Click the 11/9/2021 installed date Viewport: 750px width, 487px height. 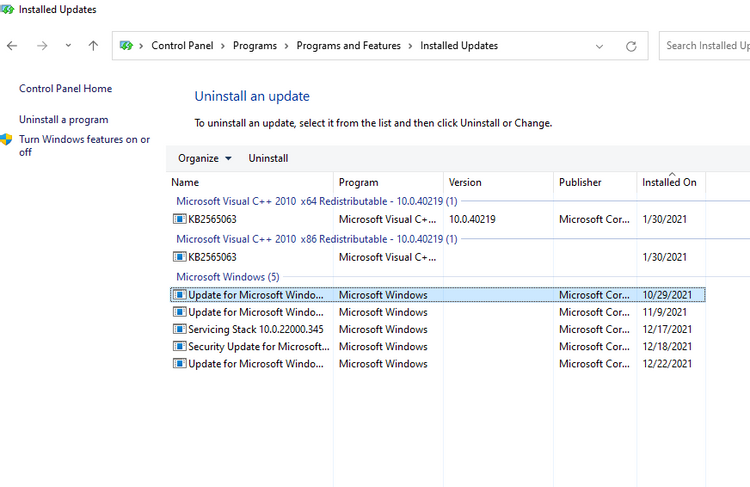(x=664, y=312)
